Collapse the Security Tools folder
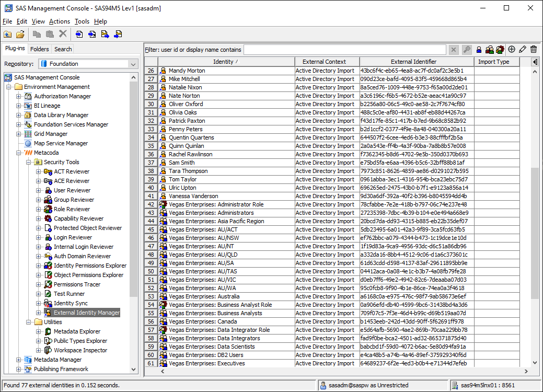 pyautogui.click(x=29, y=162)
